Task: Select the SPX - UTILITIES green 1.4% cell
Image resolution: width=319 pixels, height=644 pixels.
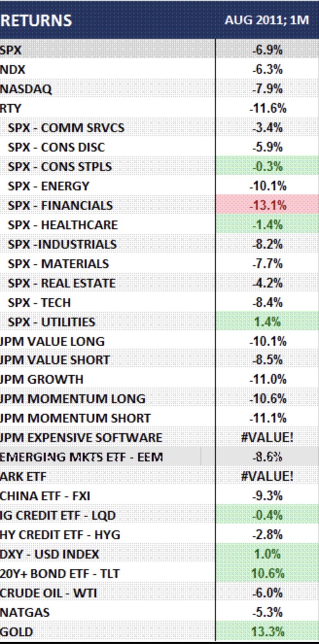Action: [x=267, y=322]
